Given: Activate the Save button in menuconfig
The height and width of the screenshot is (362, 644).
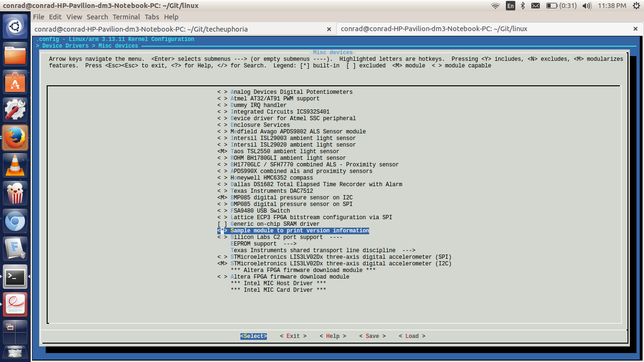Looking at the screenshot, I should [372, 336].
